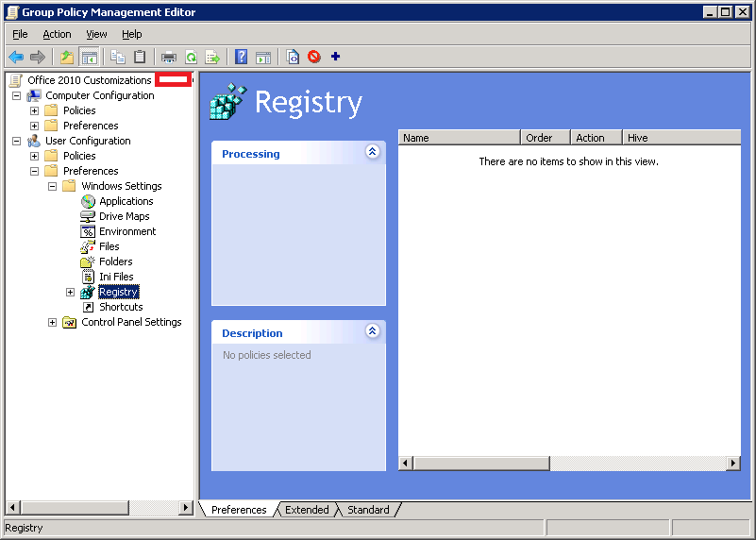Screen dimensions: 756x540
Task: Click the Hive column header
Action: (x=680, y=138)
